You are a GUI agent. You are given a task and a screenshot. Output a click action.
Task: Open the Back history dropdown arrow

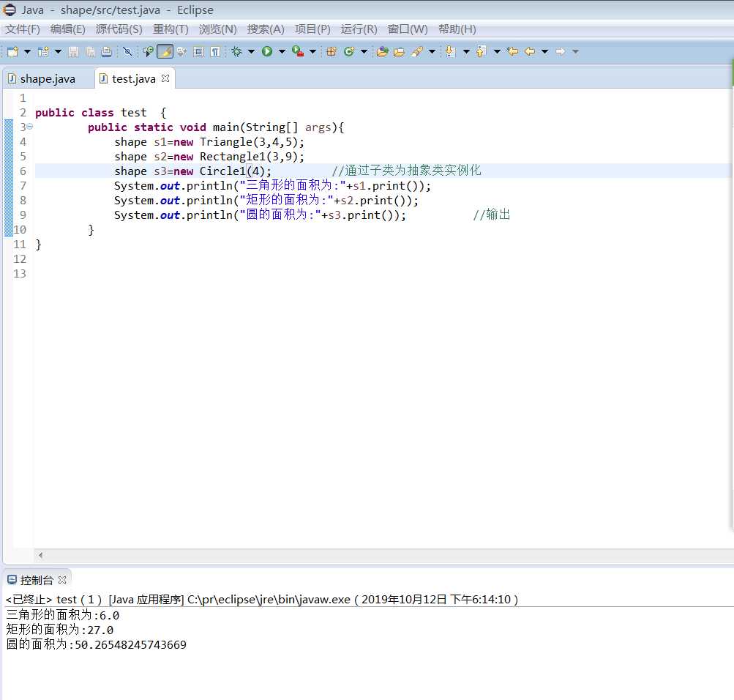pos(545,51)
